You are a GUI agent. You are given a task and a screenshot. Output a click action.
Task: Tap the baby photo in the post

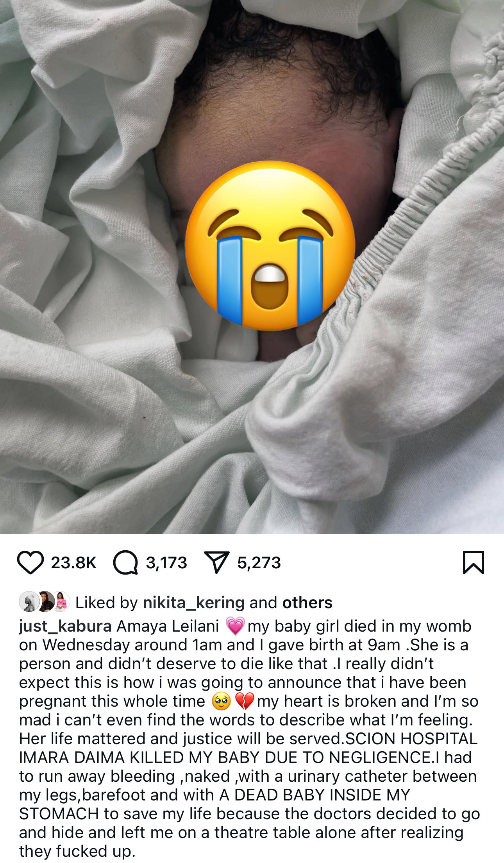point(252,267)
